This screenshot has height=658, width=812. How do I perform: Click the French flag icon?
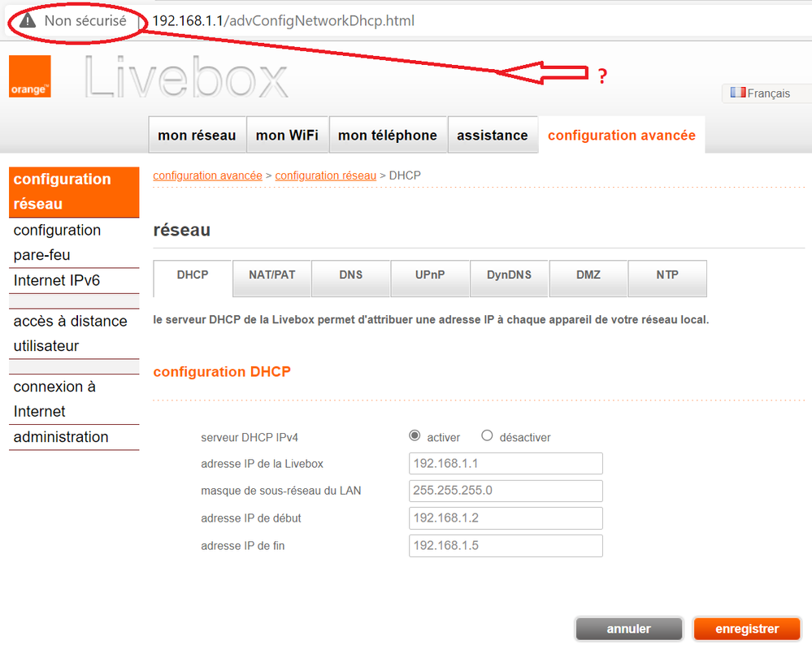(738, 93)
